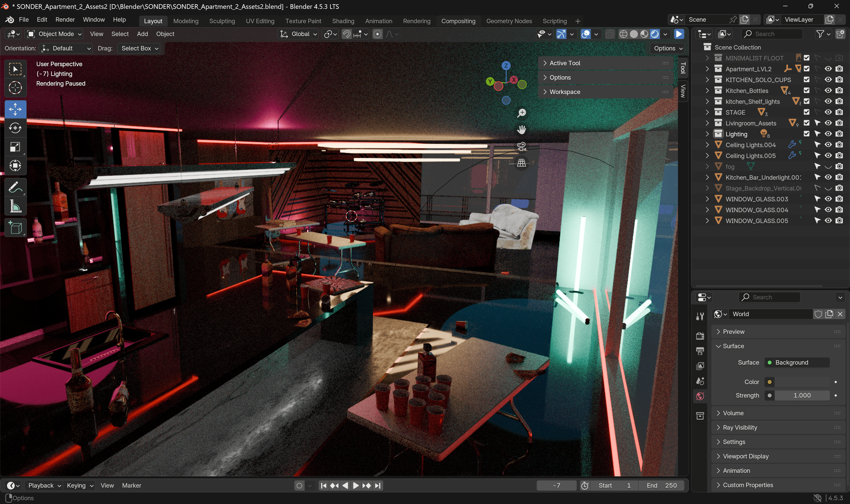Activate the Annotate tool
This screenshot has height=504, width=850.
pyautogui.click(x=15, y=187)
